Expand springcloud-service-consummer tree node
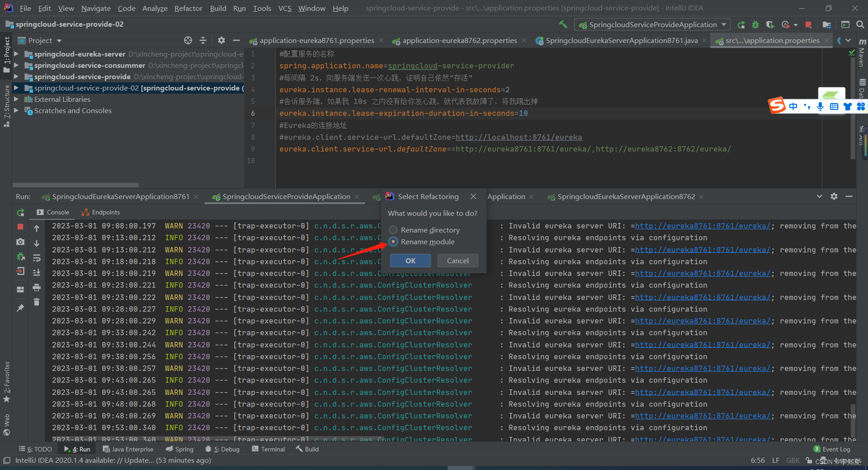This screenshot has height=470, width=868. (16, 65)
